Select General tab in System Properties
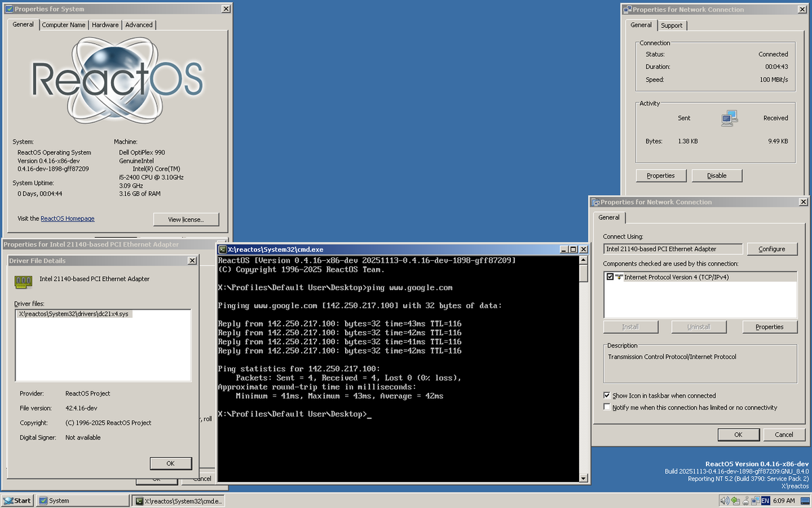This screenshot has width=812, height=508. (23, 24)
